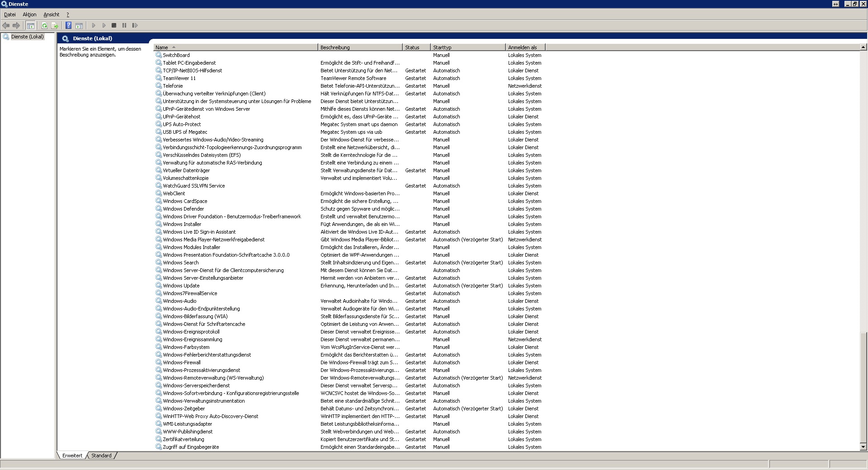This screenshot has width=868, height=470.
Task: Sort services by the Name column header
Action: pyautogui.click(x=235, y=47)
